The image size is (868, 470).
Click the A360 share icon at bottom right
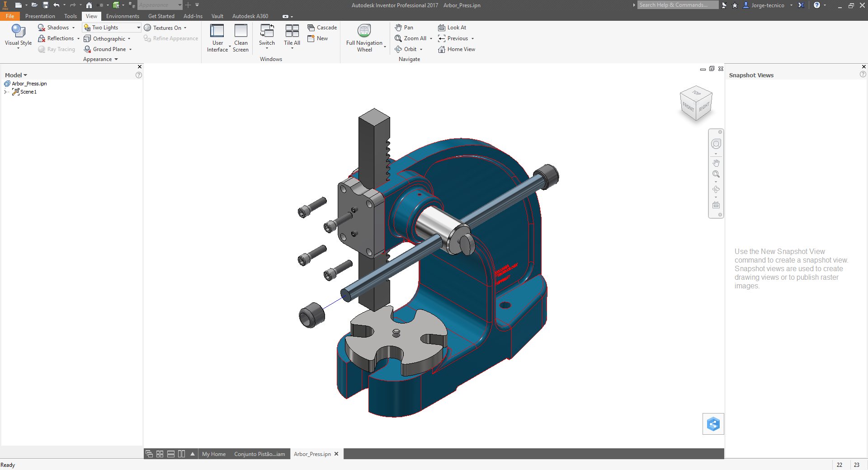[713, 424]
